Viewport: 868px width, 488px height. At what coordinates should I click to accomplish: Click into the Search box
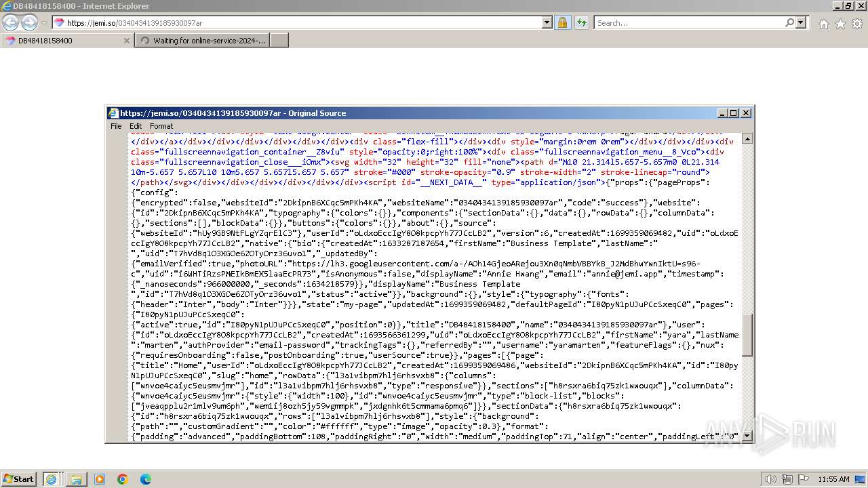tap(689, 22)
